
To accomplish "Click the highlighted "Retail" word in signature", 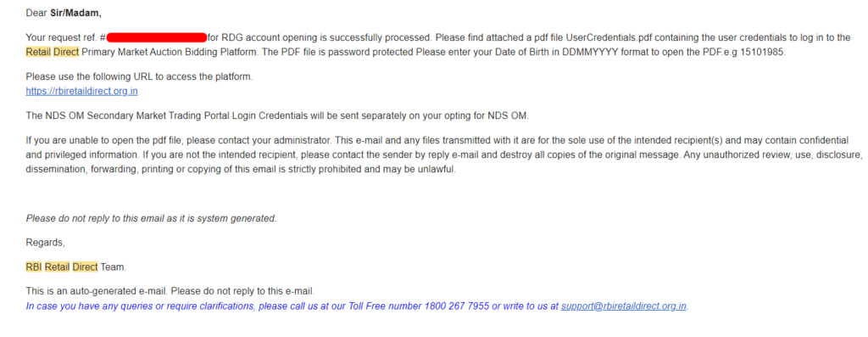I will (x=57, y=267).
